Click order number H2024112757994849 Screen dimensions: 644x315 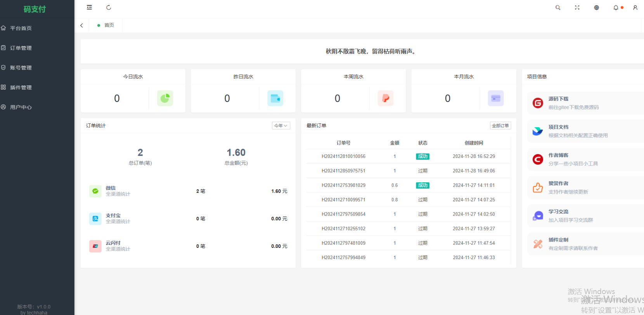tap(343, 258)
